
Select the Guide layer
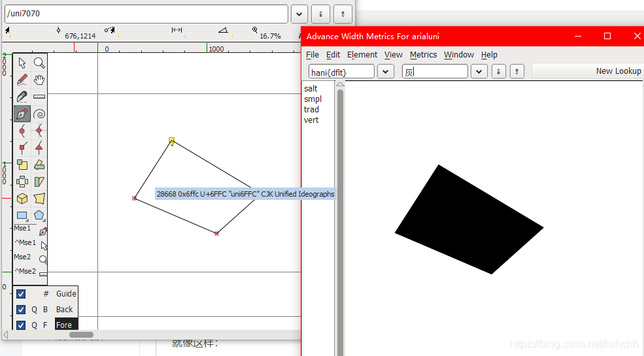pyautogui.click(x=66, y=294)
